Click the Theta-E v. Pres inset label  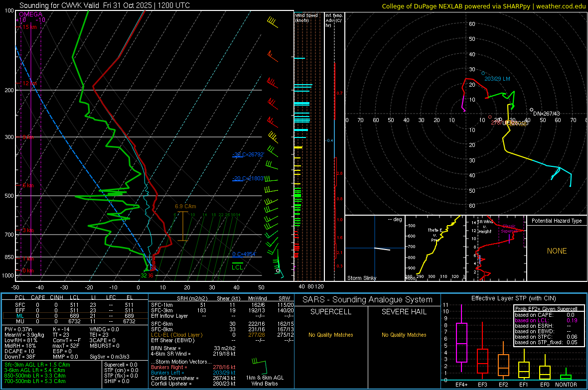point(434,235)
